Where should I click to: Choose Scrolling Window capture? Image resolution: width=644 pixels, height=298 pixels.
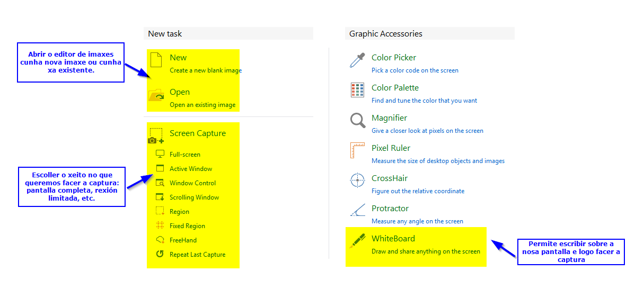click(194, 197)
